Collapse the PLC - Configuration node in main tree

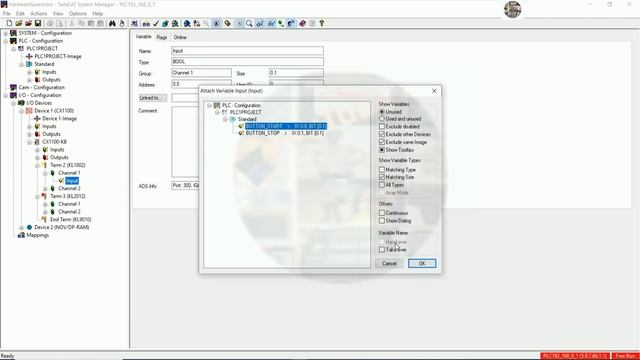click(x=6, y=41)
